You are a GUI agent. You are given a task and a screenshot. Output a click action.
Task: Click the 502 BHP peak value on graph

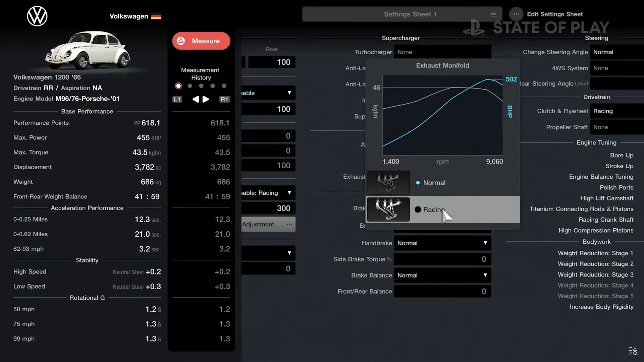511,79
